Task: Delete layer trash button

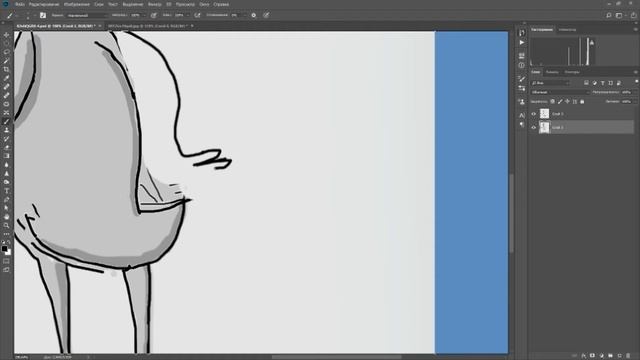Action: click(628, 356)
